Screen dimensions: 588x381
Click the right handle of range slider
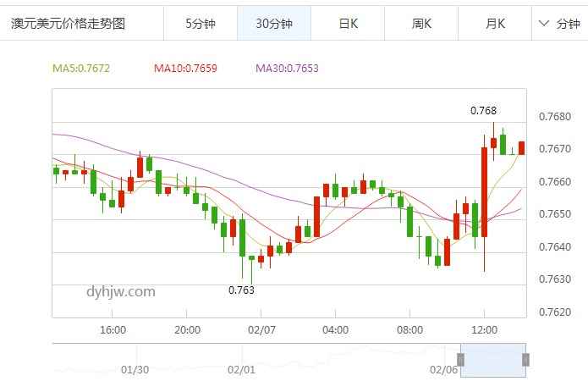coord(525,360)
